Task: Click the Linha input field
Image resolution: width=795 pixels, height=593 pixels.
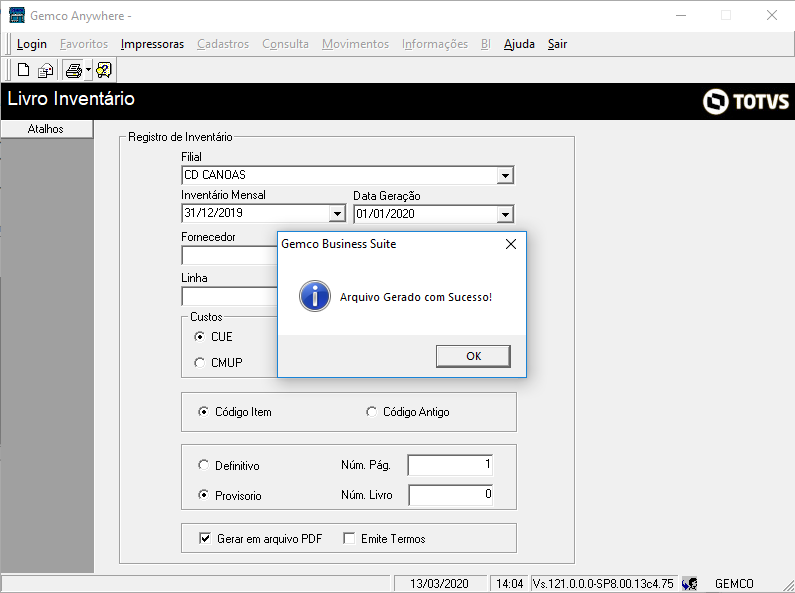Action: coord(230,296)
